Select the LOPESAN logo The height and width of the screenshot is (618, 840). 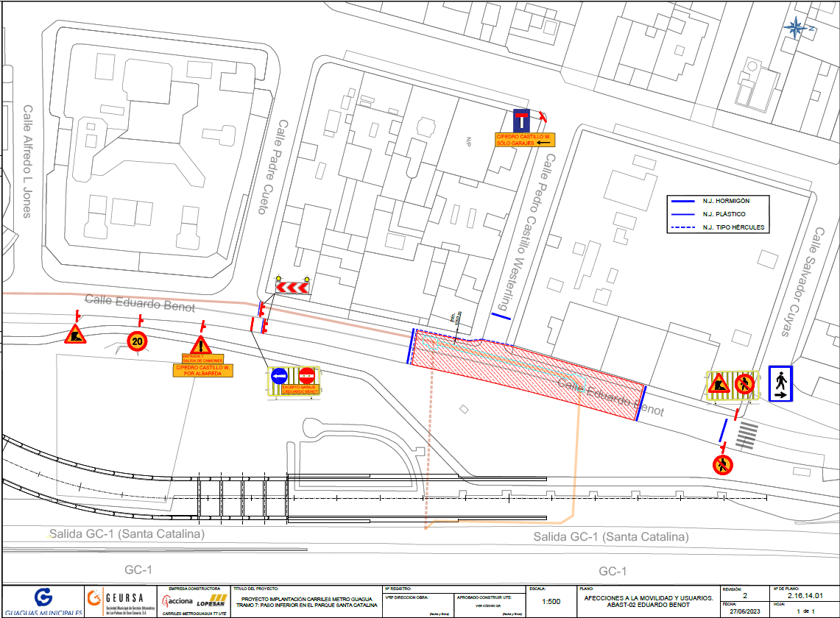(x=211, y=601)
